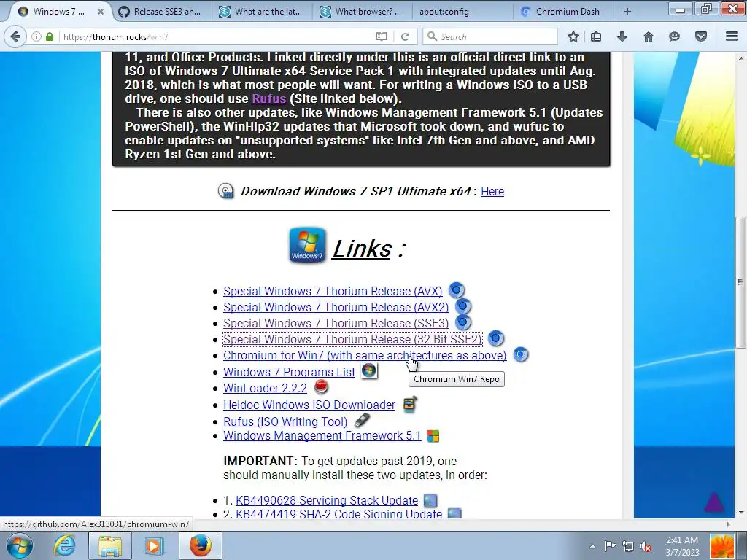Select the Windows 7 tab

point(58,12)
